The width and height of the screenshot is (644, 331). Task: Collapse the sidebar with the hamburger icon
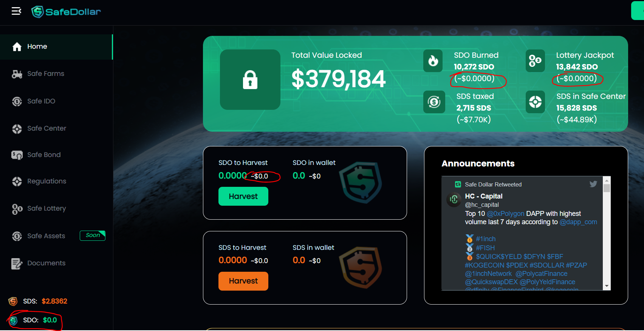16,11
